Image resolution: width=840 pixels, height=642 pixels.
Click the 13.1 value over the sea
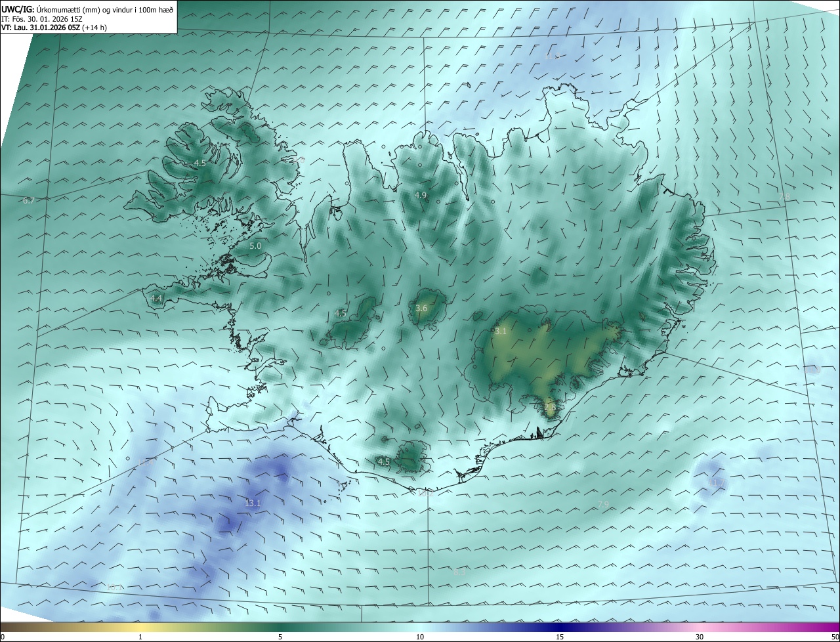(253, 503)
